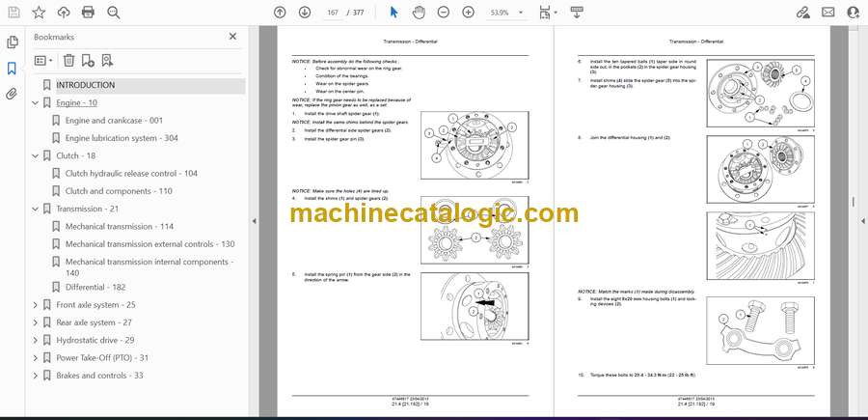Zoom out with minus button
The image size is (868, 420).
(444, 13)
